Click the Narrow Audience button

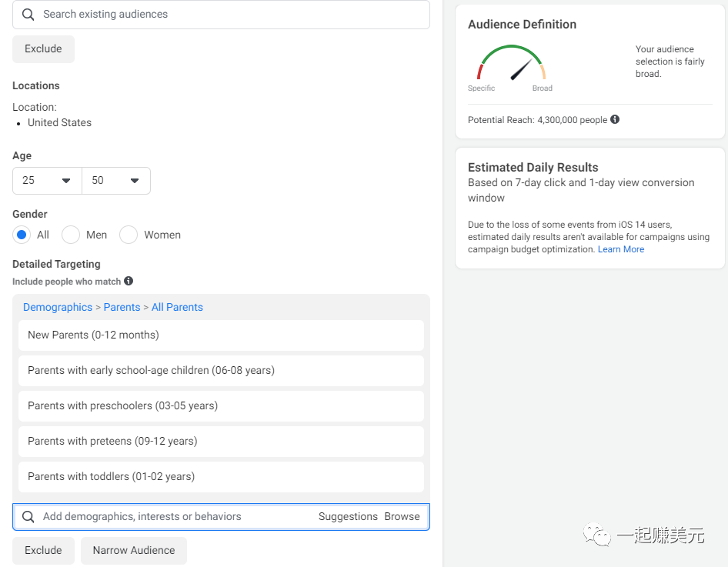point(134,550)
